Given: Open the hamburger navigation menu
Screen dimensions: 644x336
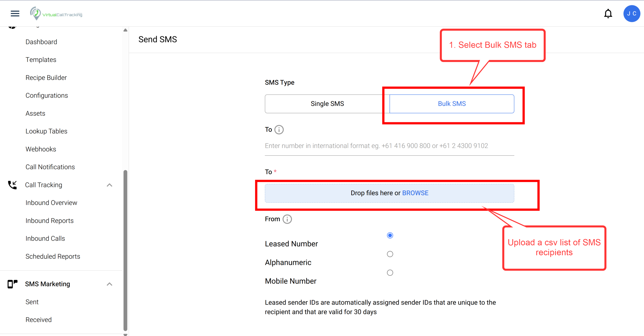Looking at the screenshot, I should (15, 14).
